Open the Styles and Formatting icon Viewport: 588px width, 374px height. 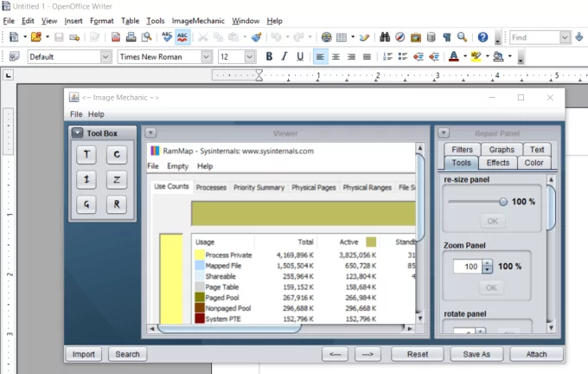click(14, 56)
